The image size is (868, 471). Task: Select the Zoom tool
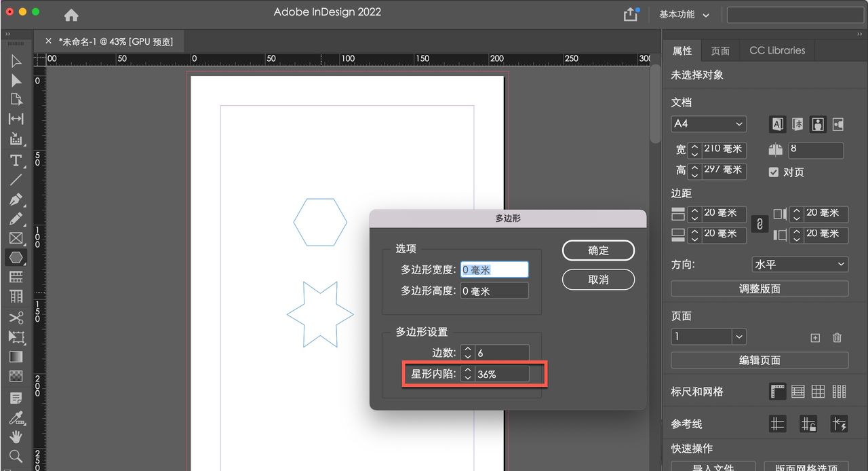tap(16, 456)
